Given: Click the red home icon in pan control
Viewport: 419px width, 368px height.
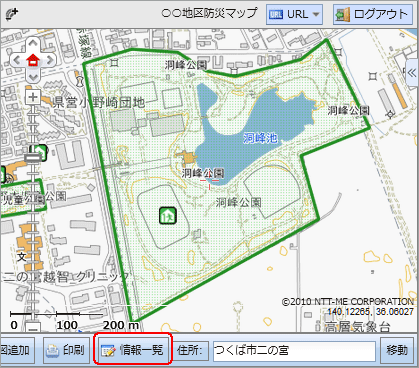Looking at the screenshot, I should tap(33, 60).
